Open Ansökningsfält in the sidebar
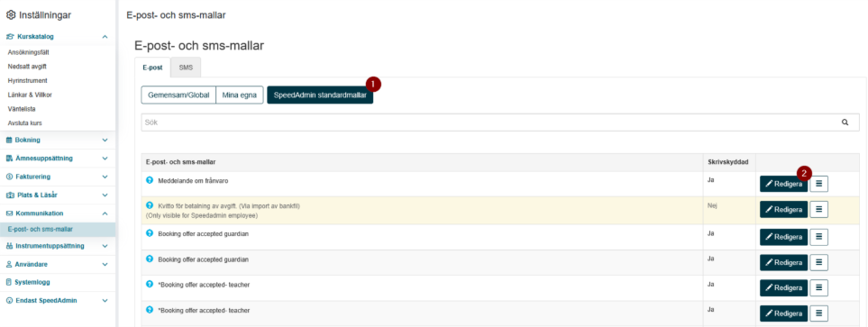 pos(29,52)
